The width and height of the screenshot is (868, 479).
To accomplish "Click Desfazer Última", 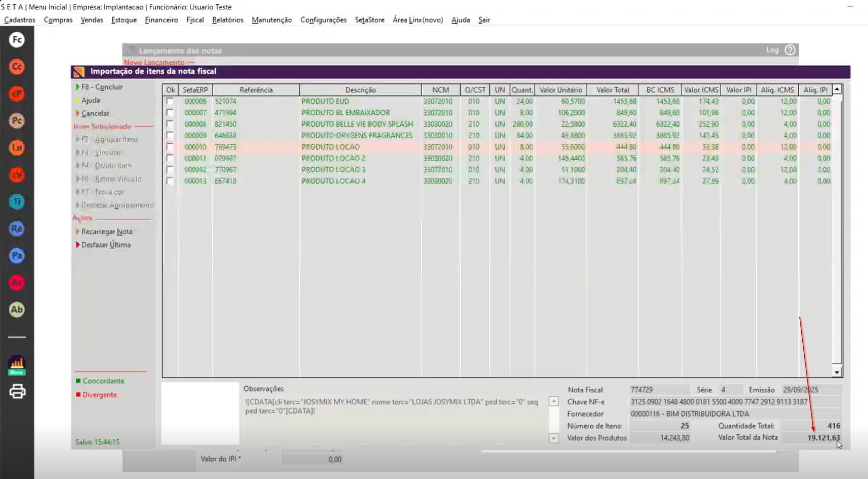I will point(103,245).
